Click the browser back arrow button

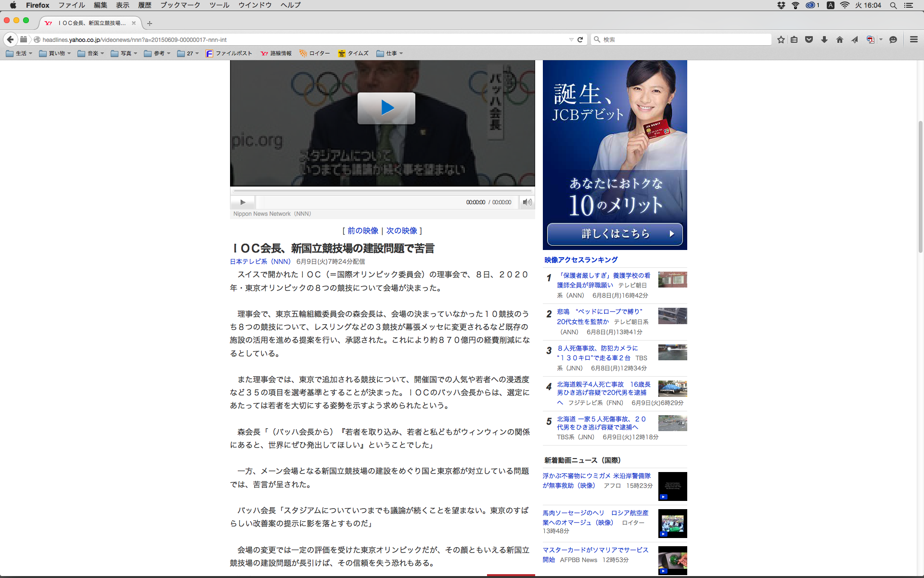[10, 39]
